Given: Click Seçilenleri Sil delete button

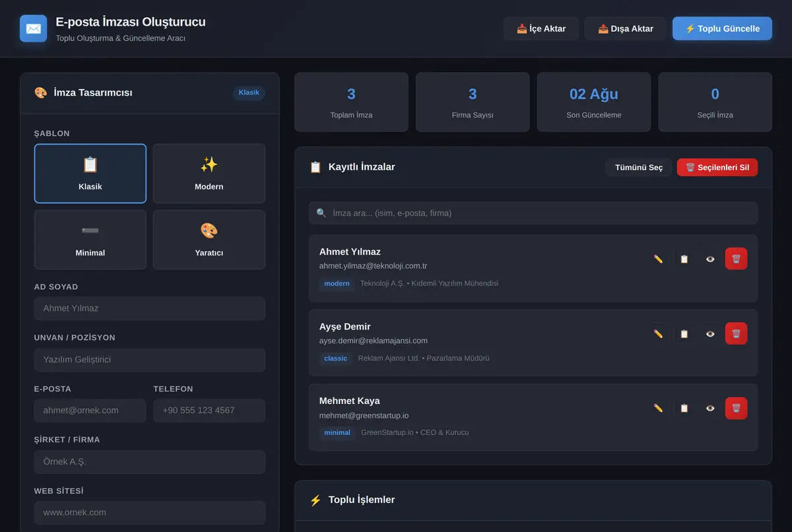Looking at the screenshot, I should (717, 167).
